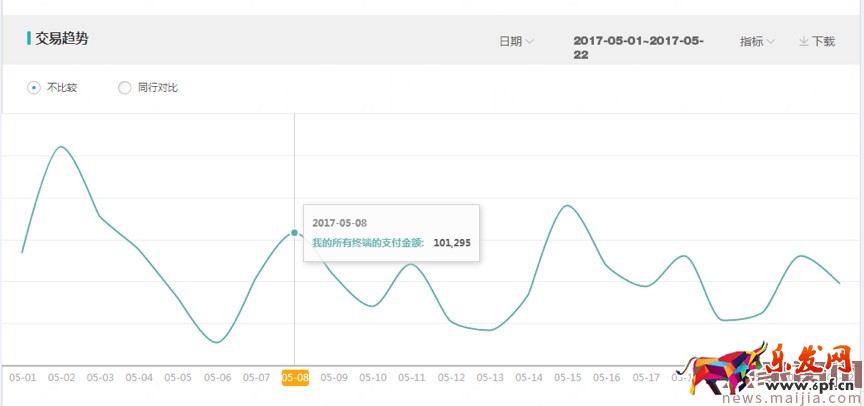Click the 05-10 axis label

click(373, 377)
